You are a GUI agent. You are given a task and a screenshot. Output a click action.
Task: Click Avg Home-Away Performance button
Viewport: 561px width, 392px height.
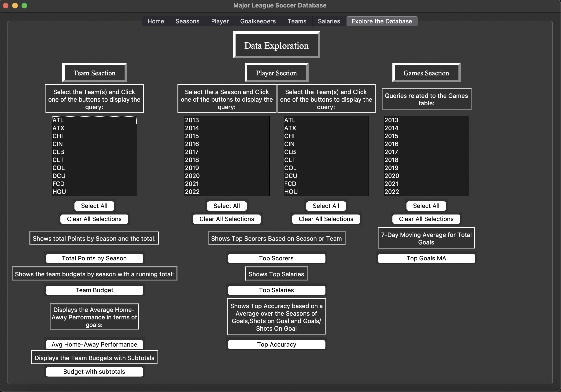tap(94, 344)
